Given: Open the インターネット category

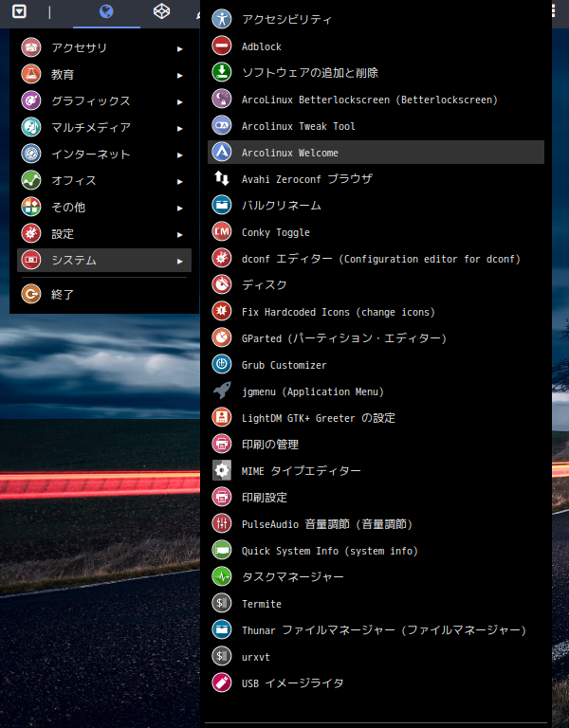Looking at the screenshot, I should pyautogui.click(x=104, y=155).
